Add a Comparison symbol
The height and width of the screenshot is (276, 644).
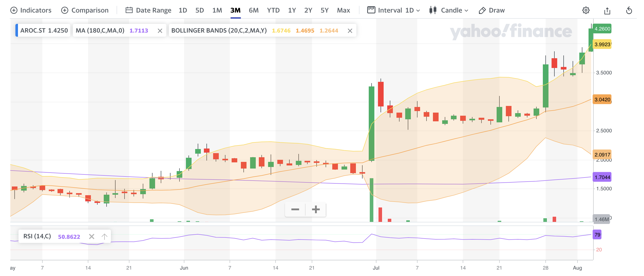(x=85, y=11)
